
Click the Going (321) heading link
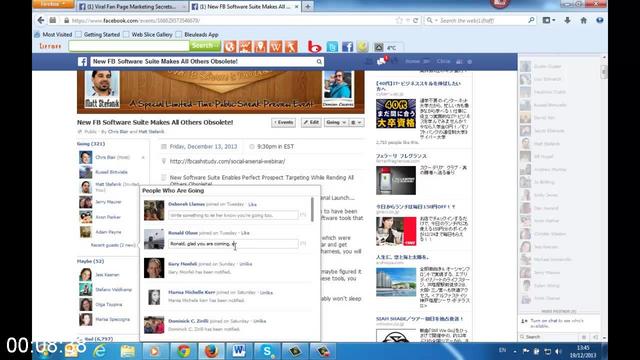91,144
